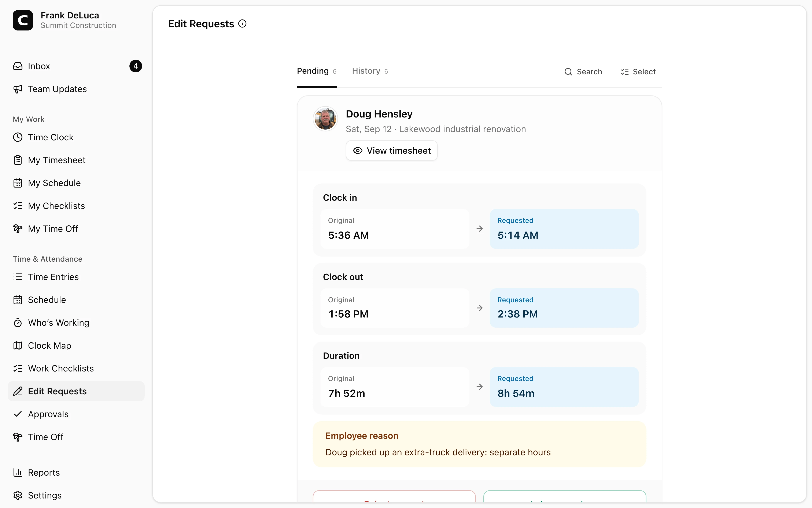Click Frank DeLuca account name
Image resolution: width=812 pixels, height=508 pixels.
[70, 15]
